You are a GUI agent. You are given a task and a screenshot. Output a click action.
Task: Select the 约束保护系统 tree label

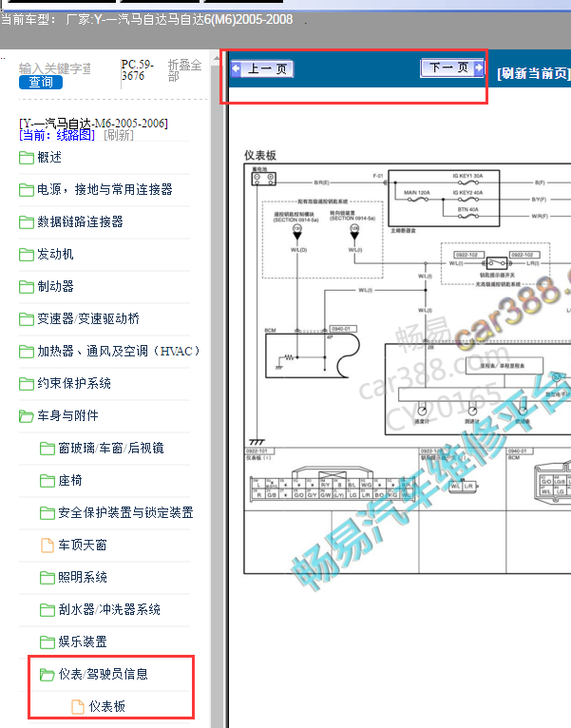74,383
